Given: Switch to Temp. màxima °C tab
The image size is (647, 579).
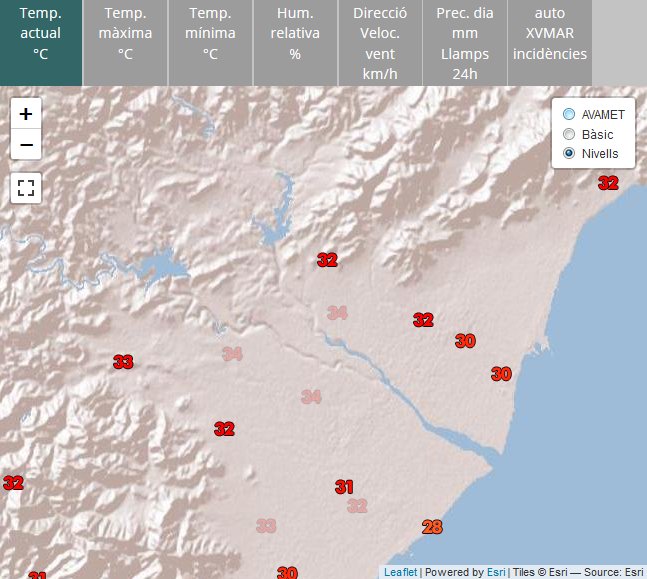Looking at the screenshot, I should point(125,43).
